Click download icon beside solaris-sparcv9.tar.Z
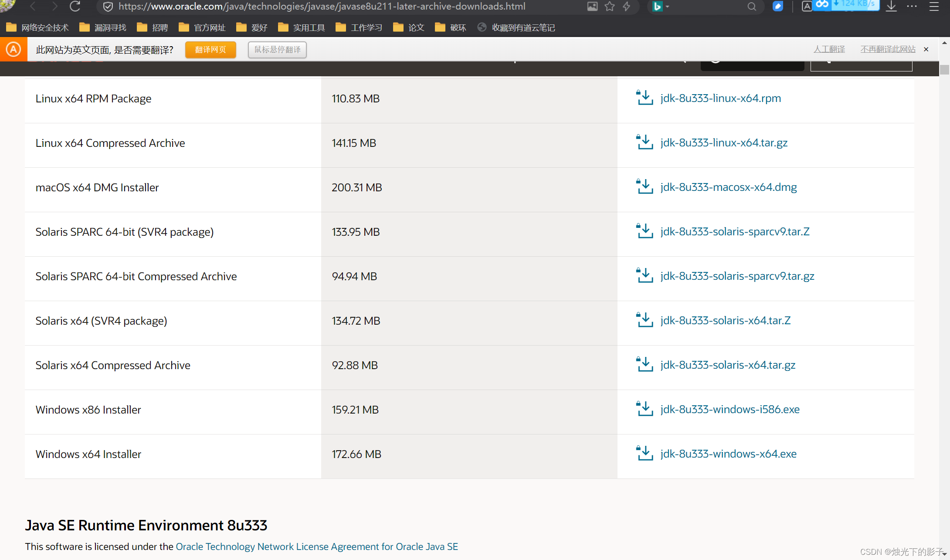The width and height of the screenshot is (950, 560). click(x=645, y=231)
